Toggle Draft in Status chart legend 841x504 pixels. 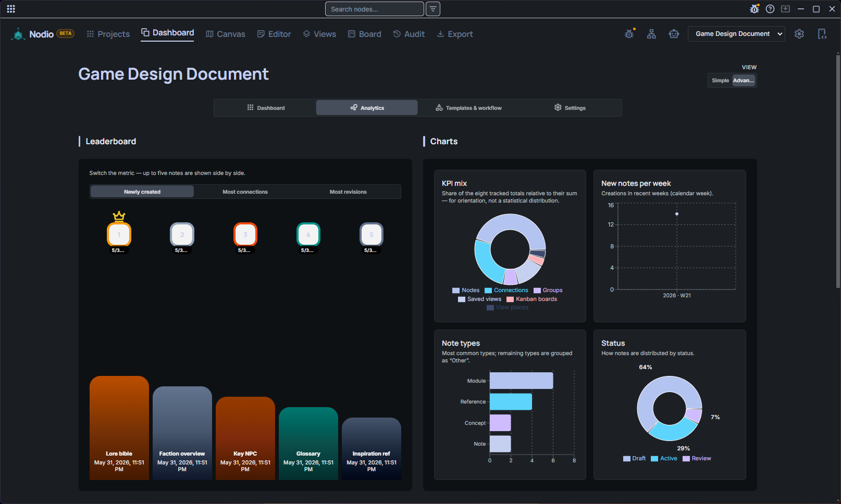point(634,459)
